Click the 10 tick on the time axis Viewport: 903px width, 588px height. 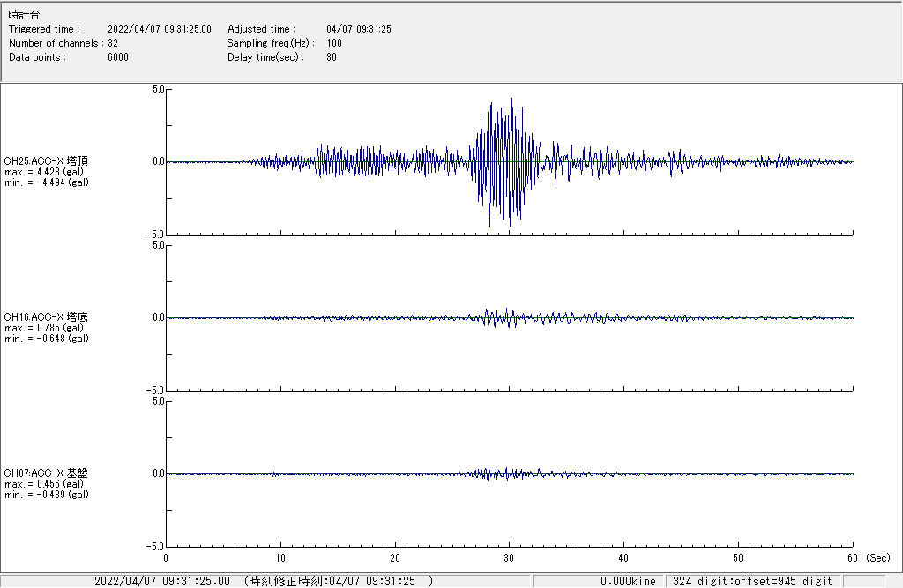click(280, 558)
